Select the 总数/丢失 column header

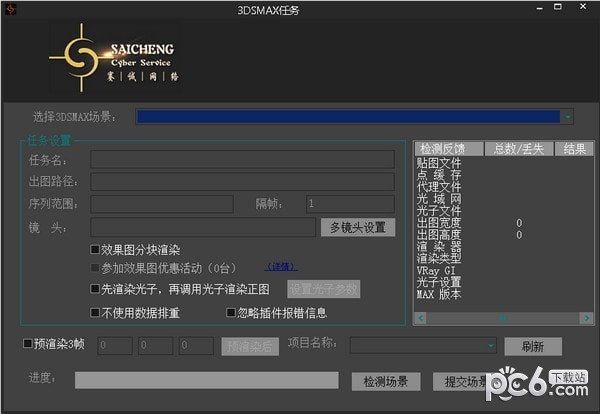tap(519, 149)
